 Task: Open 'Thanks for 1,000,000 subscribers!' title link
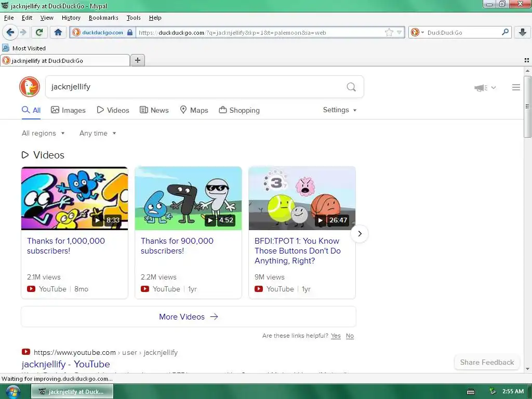pyautogui.click(x=66, y=246)
